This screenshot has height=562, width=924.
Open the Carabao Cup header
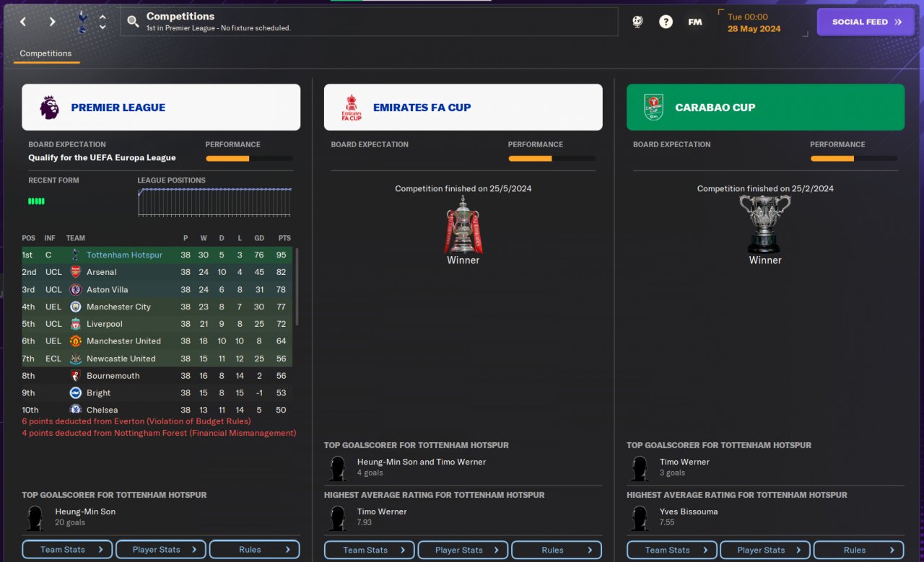click(765, 107)
